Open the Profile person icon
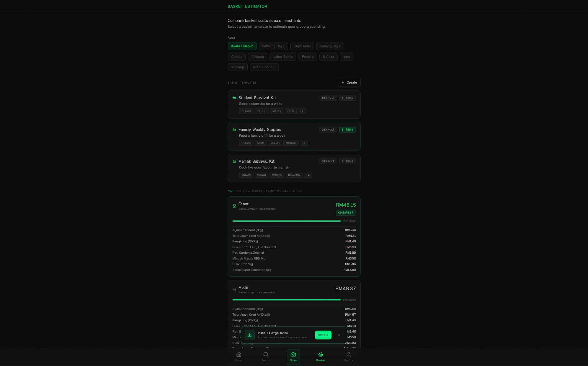This screenshot has height=366, width=588. coord(349,354)
